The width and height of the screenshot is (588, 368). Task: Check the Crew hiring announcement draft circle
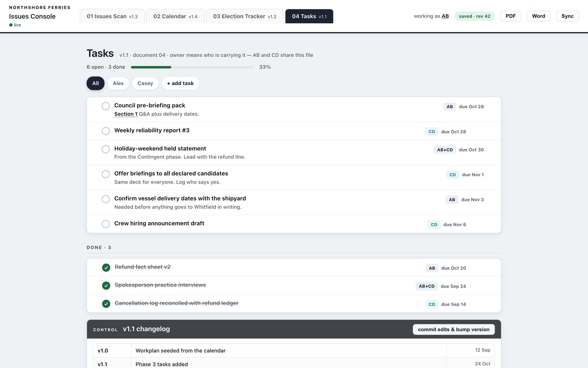point(105,224)
